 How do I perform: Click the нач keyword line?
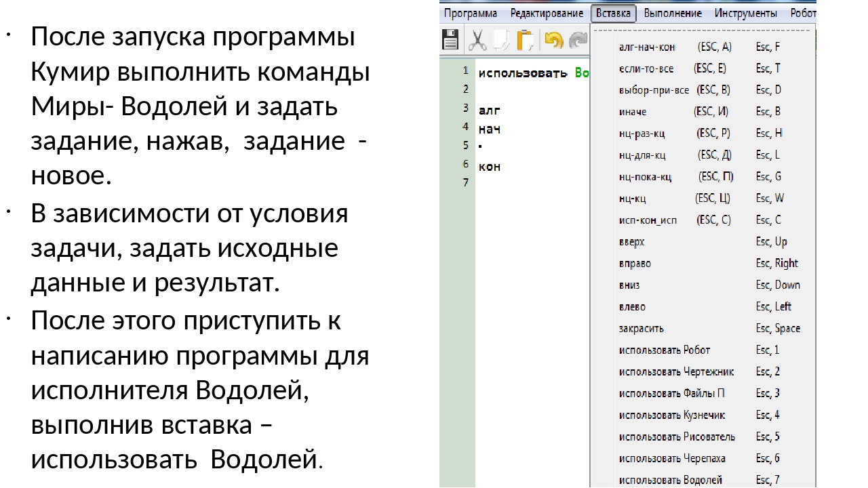(490, 128)
